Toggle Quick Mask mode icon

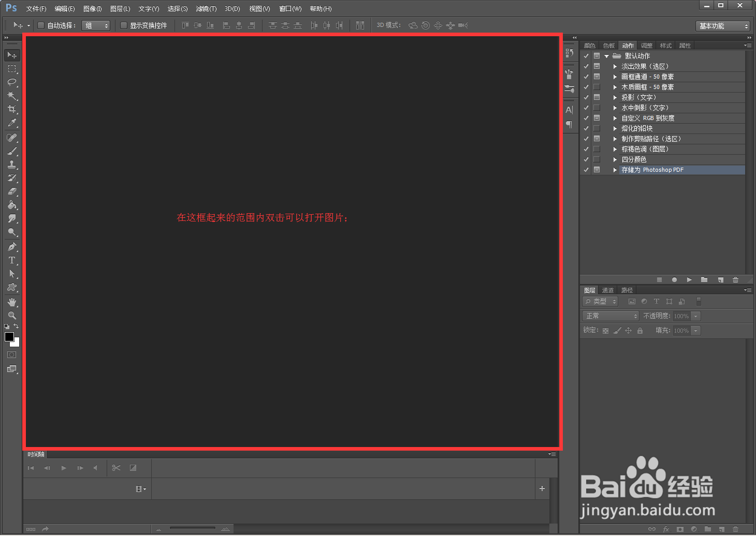click(x=11, y=355)
